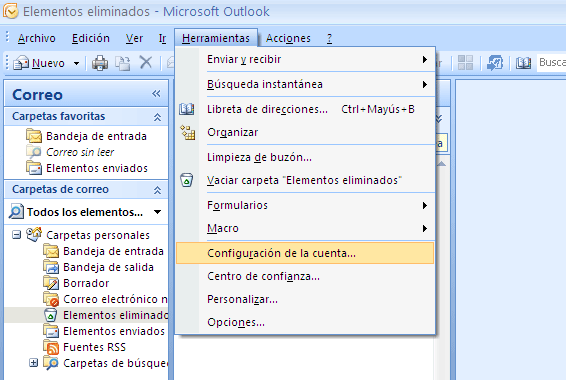Click the Move to folder toolbar icon

coord(123,63)
